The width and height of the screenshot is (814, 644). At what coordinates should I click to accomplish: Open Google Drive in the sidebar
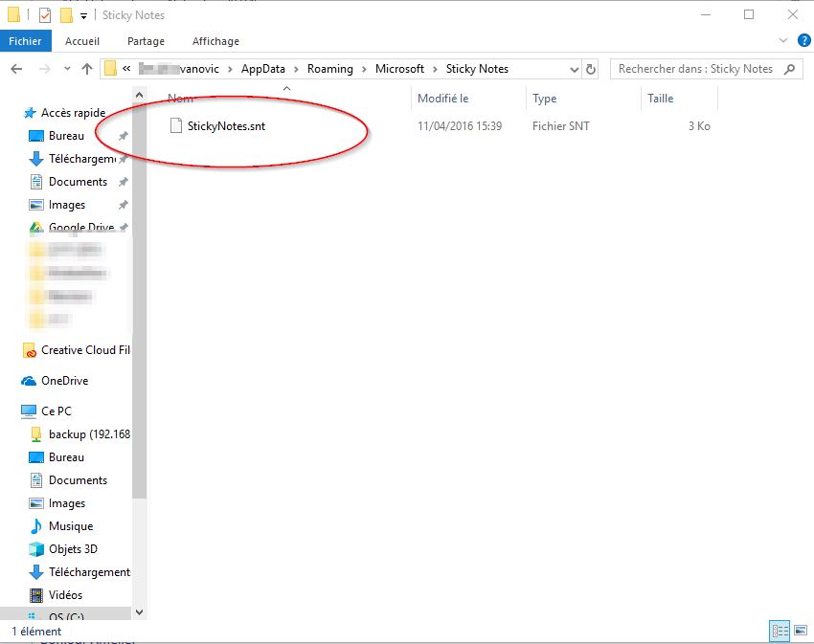(x=81, y=228)
